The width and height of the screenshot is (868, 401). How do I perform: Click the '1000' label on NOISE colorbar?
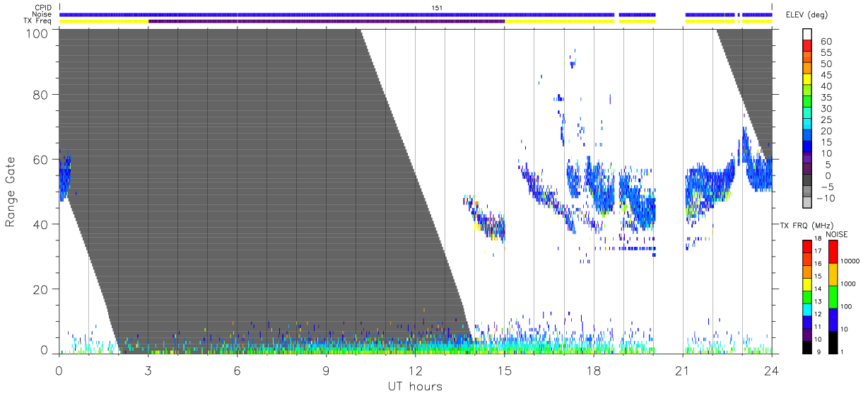point(848,283)
